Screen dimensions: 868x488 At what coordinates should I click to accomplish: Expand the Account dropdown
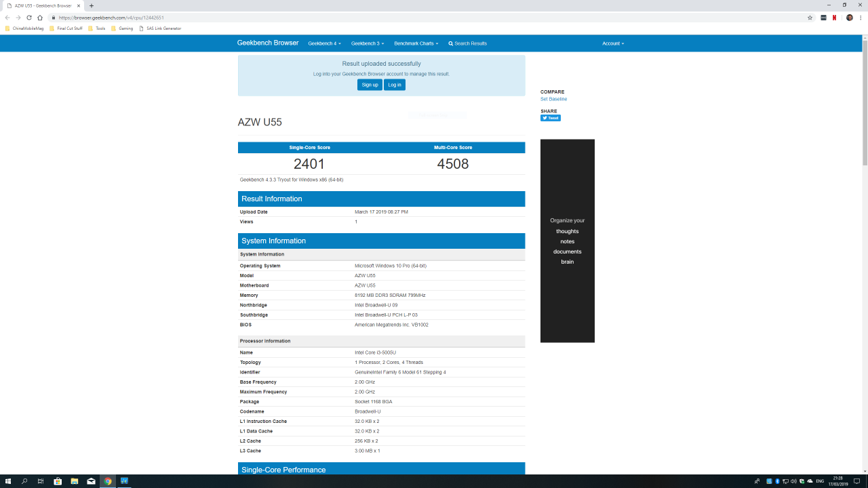[x=613, y=43]
